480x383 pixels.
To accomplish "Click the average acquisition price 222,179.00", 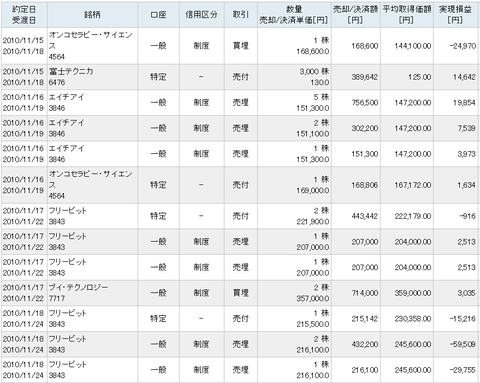I will click(413, 216).
